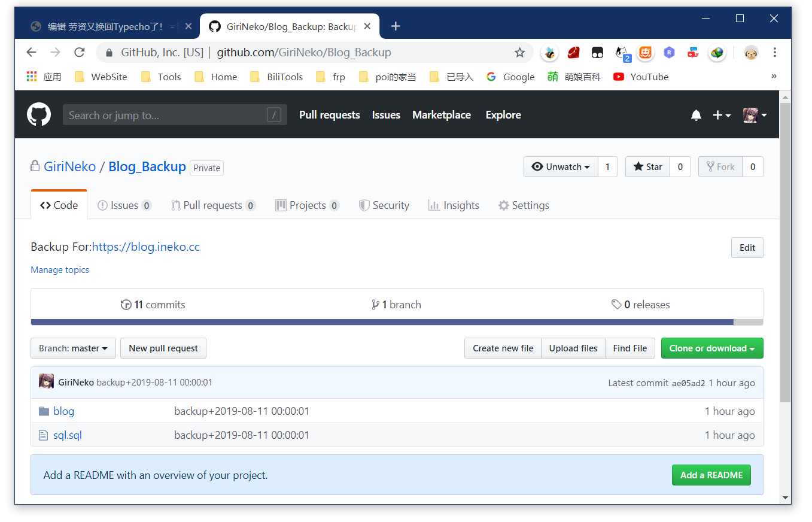The width and height of the screenshot is (812, 522).
Task: Toggle the Unwatch button for this repository
Action: click(x=561, y=167)
